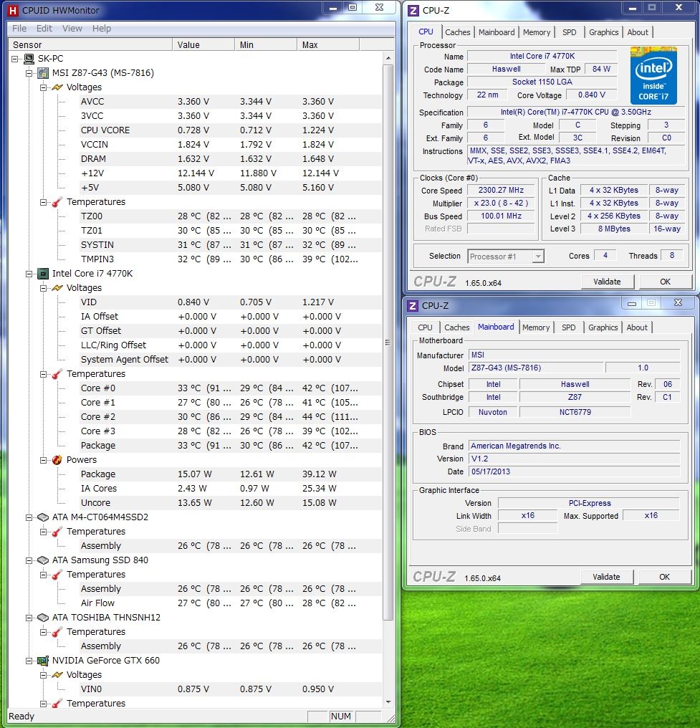Screen dimensions: 700x728
Task: Switch to the Caches tab in upper CPU-Z
Action: pos(458,32)
